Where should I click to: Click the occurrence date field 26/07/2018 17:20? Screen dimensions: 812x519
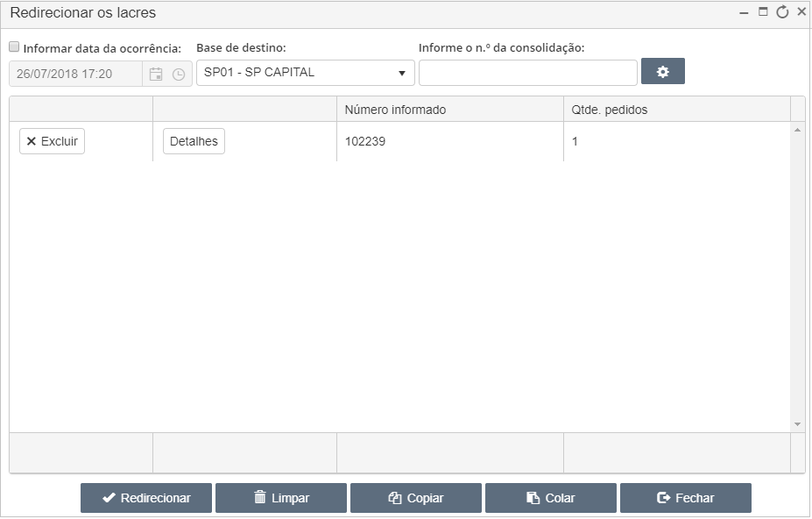[x=75, y=74]
